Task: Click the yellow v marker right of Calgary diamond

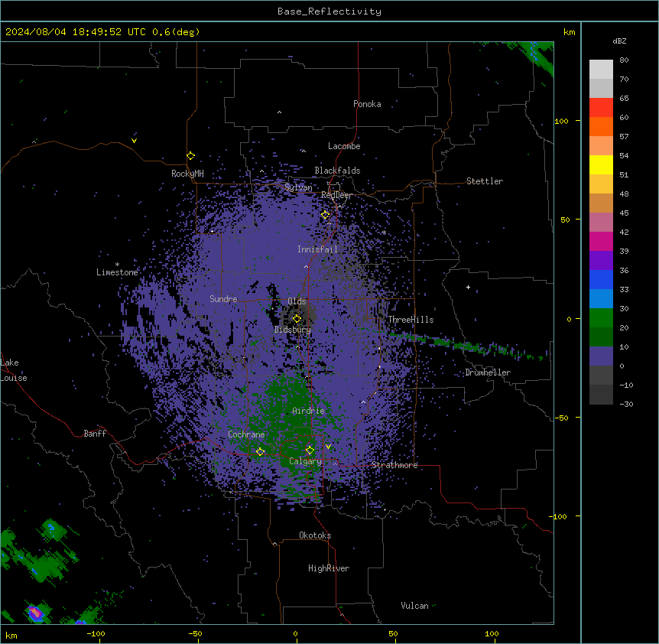Action: tap(328, 447)
